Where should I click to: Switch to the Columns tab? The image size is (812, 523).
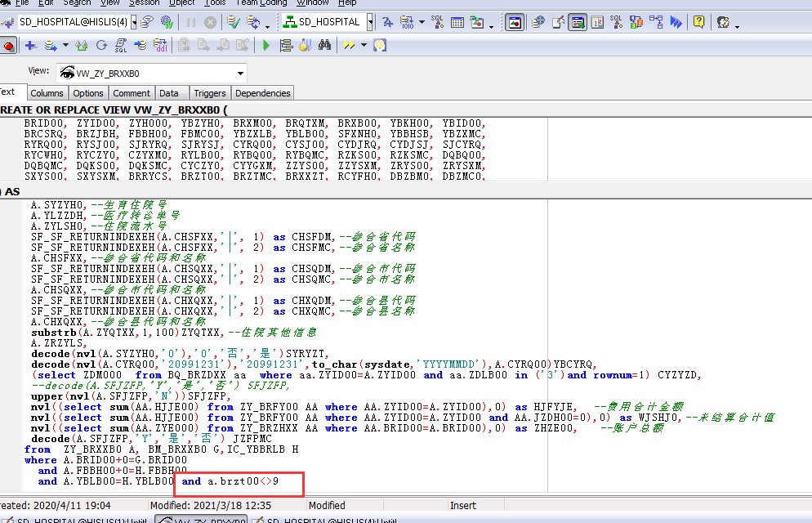click(x=47, y=93)
